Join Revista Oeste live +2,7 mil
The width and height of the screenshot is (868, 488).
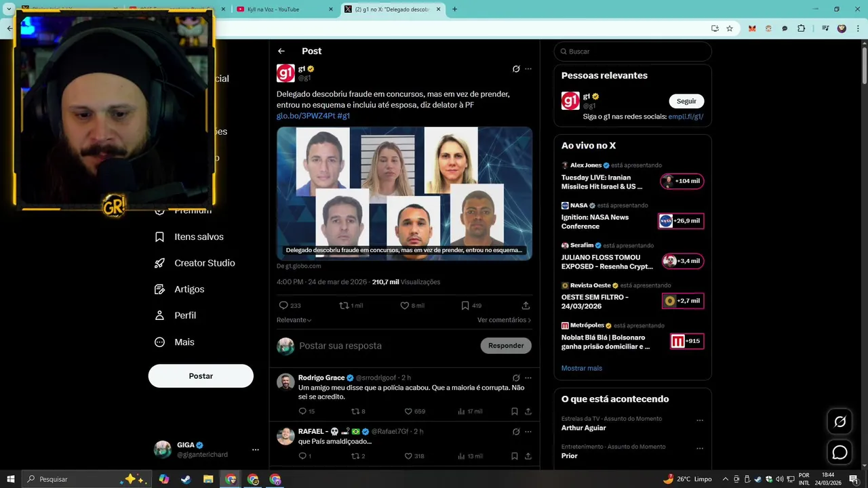(683, 301)
